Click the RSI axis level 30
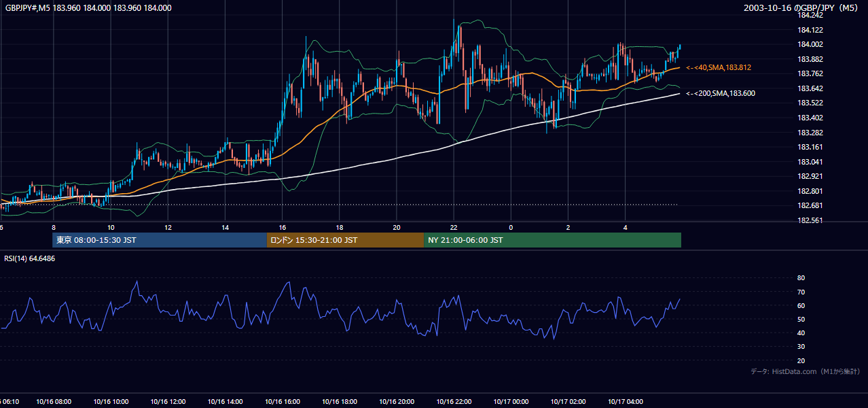 pyautogui.click(x=801, y=347)
